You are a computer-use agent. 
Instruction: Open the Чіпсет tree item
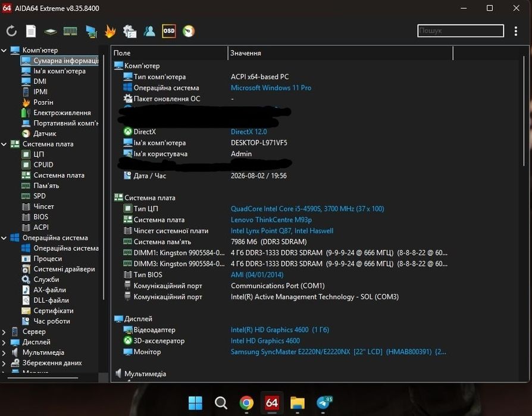tap(37, 207)
